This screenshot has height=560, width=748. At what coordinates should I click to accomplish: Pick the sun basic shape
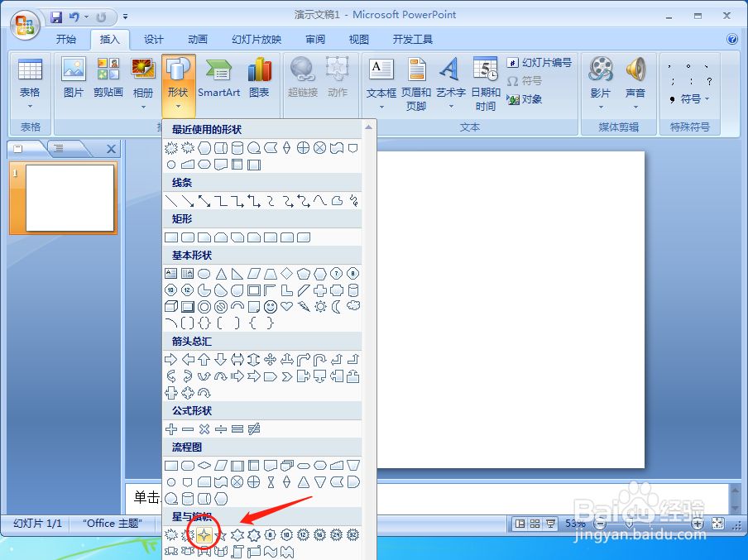coord(320,306)
